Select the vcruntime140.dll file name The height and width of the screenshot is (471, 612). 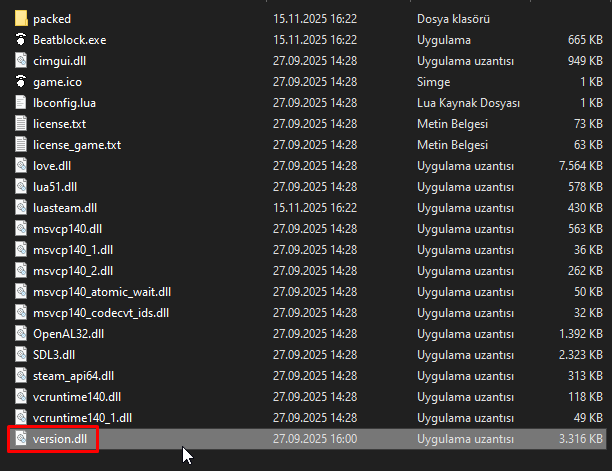click(77, 397)
